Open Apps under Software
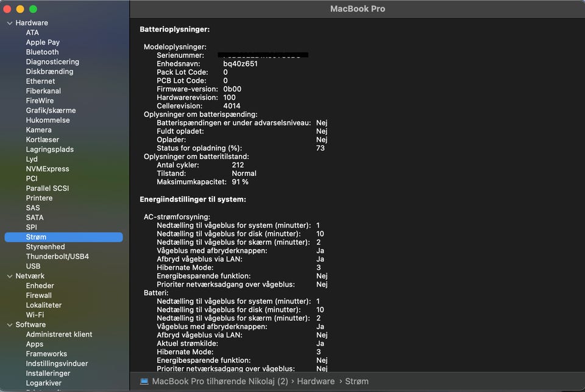 point(34,344)
